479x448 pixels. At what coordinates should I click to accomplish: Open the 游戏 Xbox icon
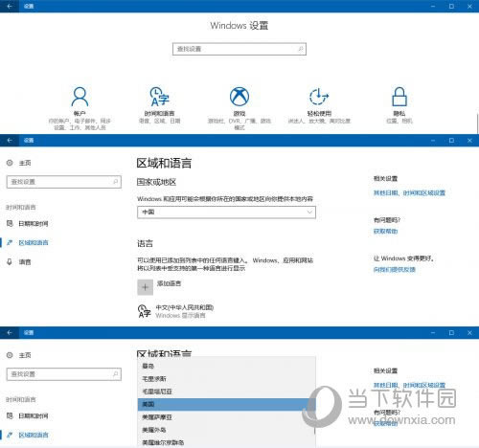(x=239, y=97)
